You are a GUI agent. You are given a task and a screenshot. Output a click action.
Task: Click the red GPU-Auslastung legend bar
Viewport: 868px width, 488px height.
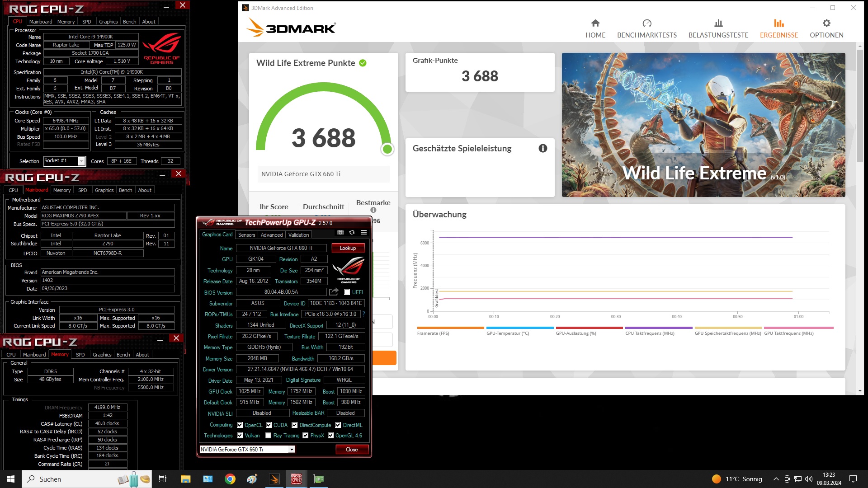coord(590,328)
